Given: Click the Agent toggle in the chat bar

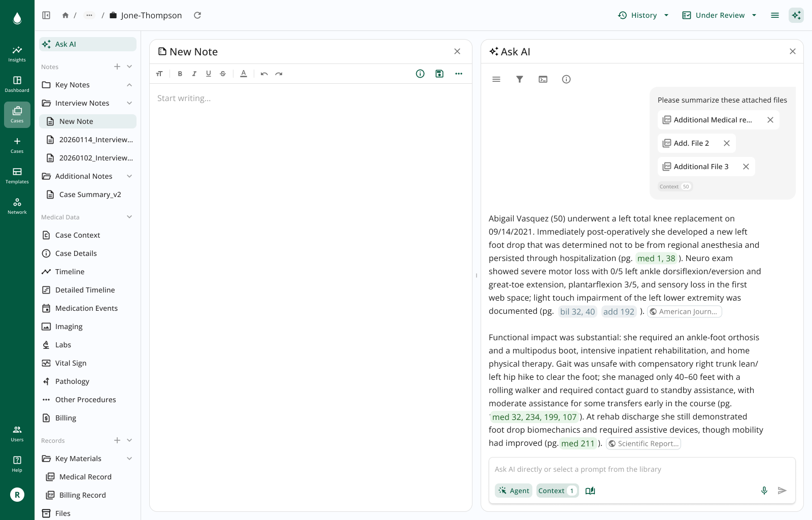Looking at the screenshot, I should click(513, 491).
